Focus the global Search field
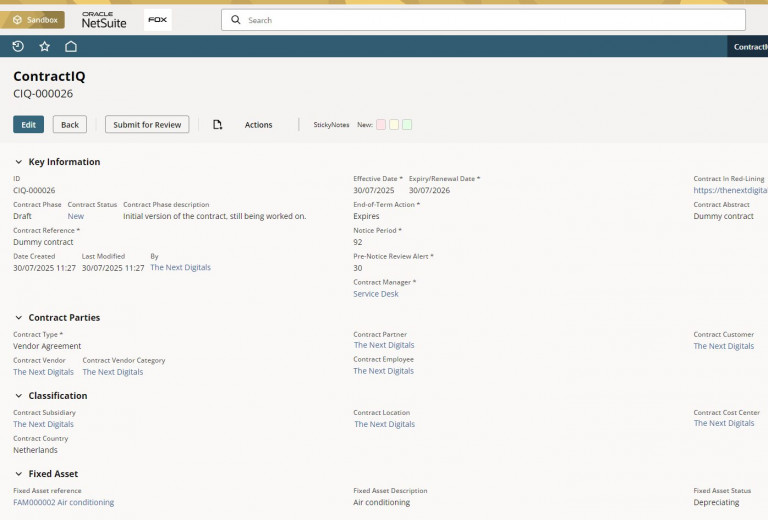768x520 pixels. (x=483, y=20)
